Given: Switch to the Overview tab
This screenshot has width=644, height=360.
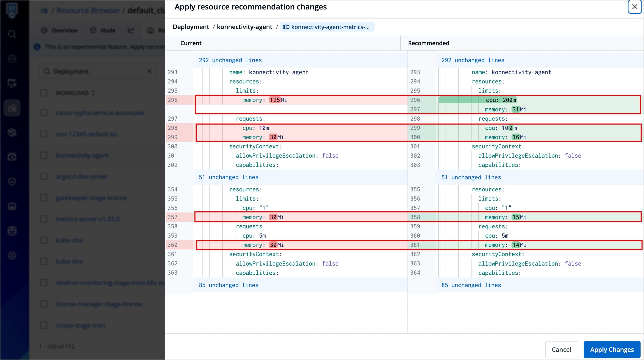Looking at the screenshot, I should tap(59, 31).
